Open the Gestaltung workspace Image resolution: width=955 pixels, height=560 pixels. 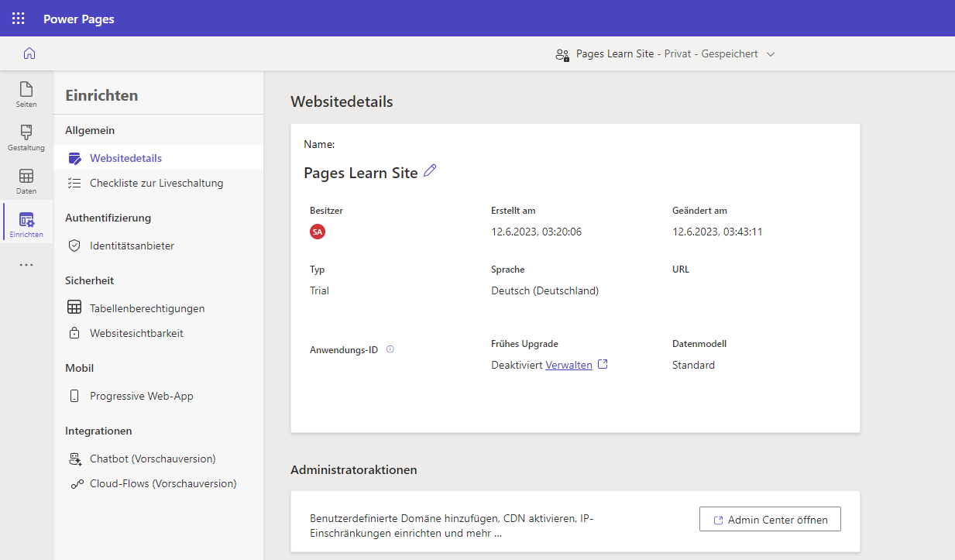26,138
